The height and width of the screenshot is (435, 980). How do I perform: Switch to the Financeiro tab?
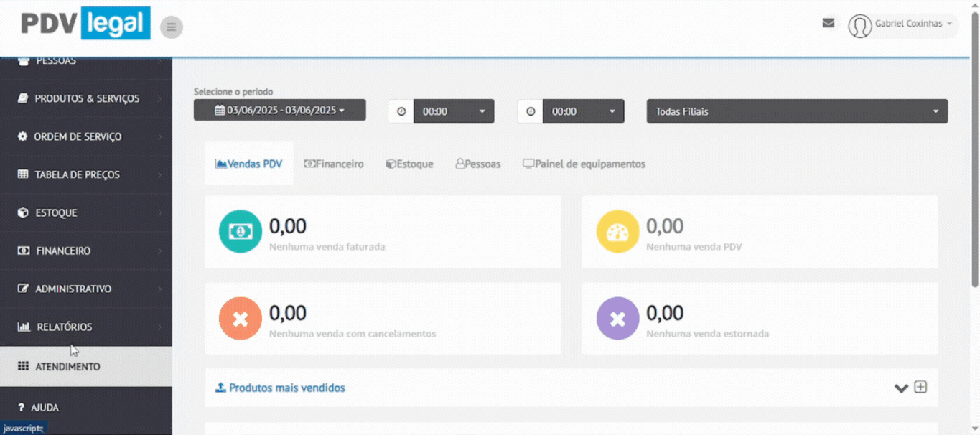click(334, 164)
